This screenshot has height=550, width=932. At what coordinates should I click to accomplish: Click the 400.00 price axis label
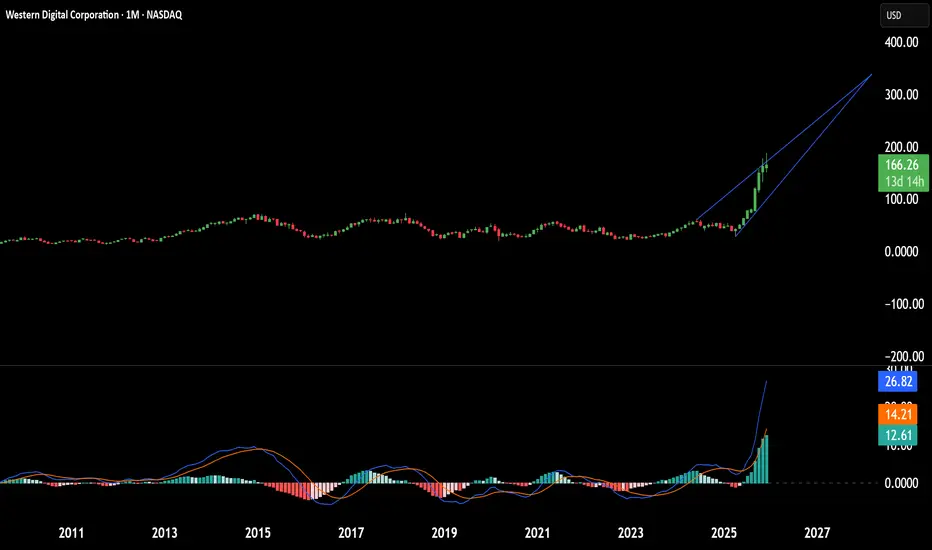click(x=901, y=42)
